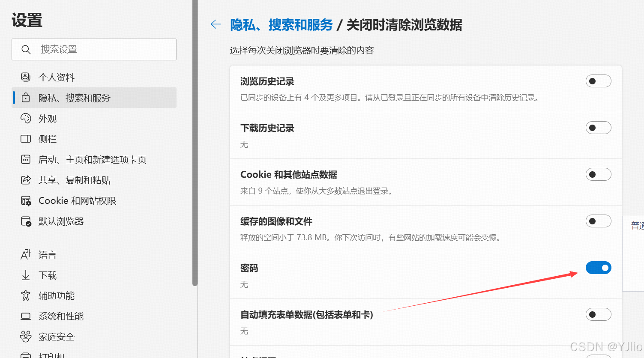Enable clearing 浏览历史记录 on close
The width and height of the screenshot is (644, 358).
598,81
